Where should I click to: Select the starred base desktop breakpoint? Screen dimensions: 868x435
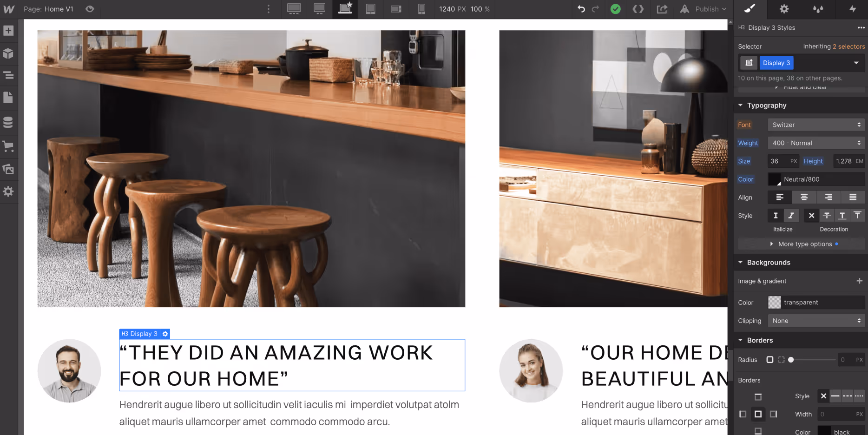(345, 9)
